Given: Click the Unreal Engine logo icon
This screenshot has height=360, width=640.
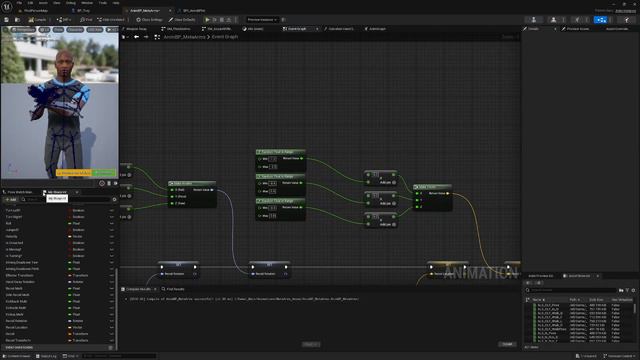Looking at the screenshot, I should click(x=7, y=7).
